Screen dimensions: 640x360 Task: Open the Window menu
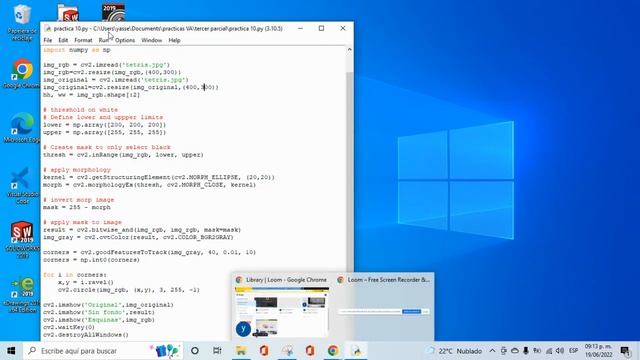coord(151,40)
